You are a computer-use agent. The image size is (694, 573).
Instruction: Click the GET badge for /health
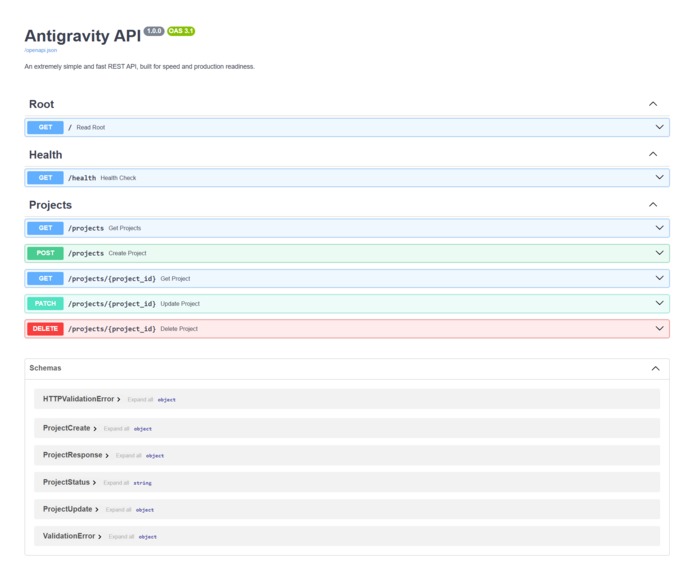click(45, 177)
